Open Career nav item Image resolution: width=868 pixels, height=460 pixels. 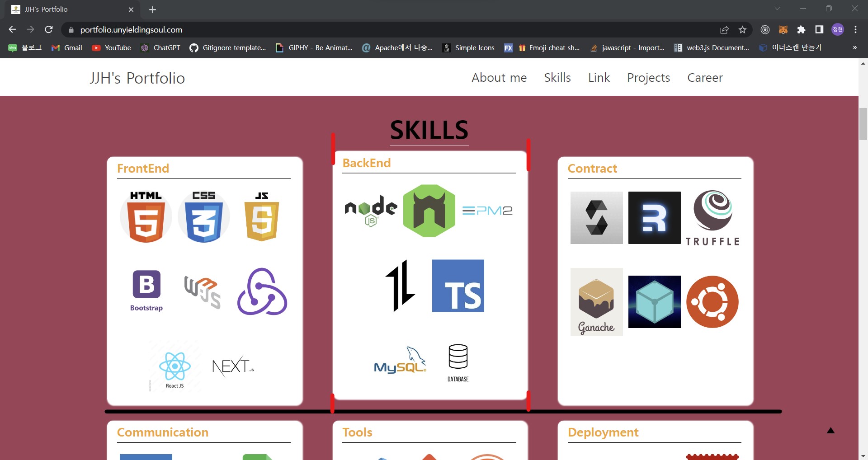pyautogui.click(x=705, y=78)
